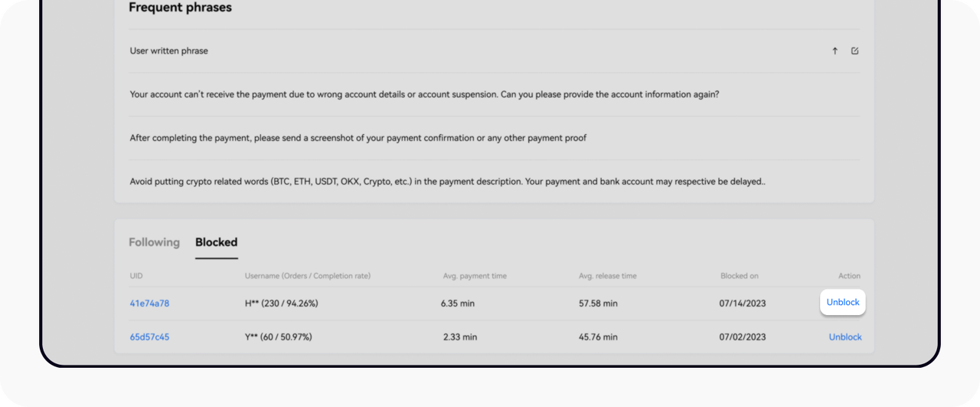
Task: Open UID link 65d57c45
Action: pos(149,337)
